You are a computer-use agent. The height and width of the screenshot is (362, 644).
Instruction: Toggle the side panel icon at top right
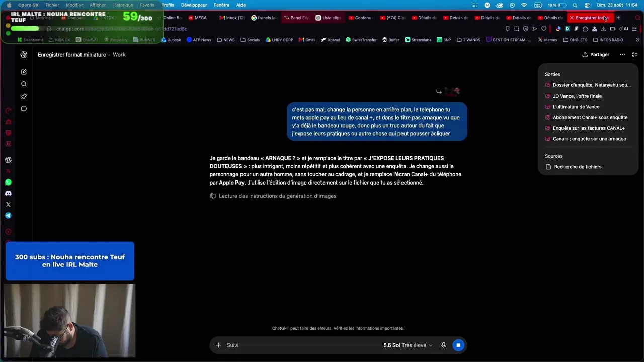[x=635, y=55]
